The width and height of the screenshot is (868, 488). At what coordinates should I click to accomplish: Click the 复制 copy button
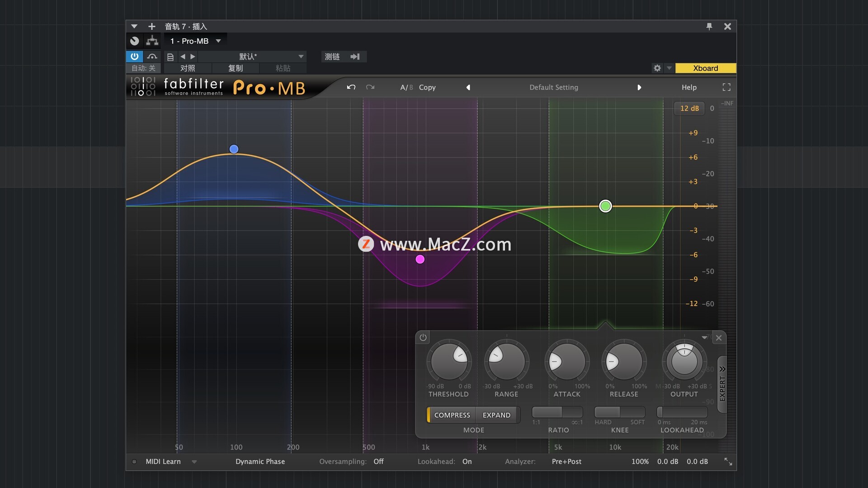236,68
